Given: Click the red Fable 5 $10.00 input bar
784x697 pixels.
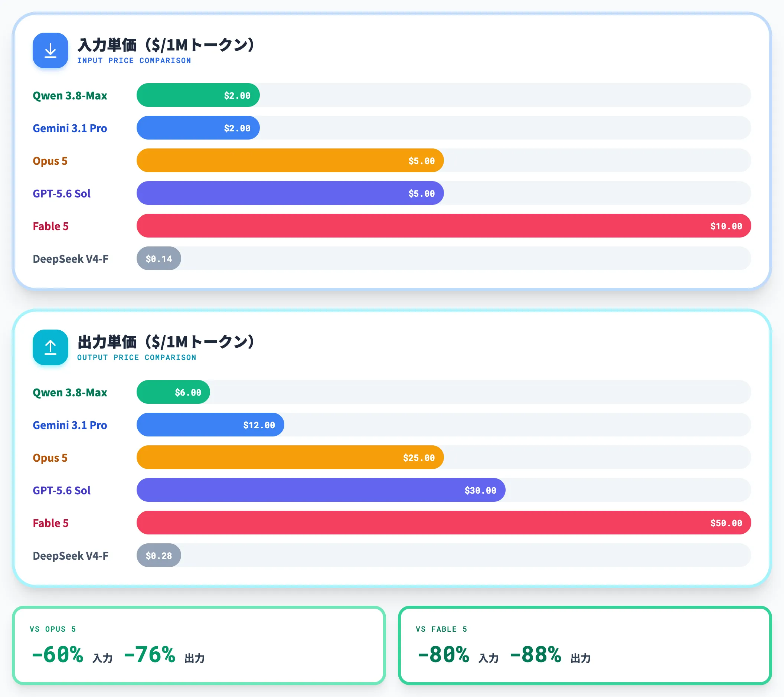Looking at the screenshot, I should tap(444, 226).
